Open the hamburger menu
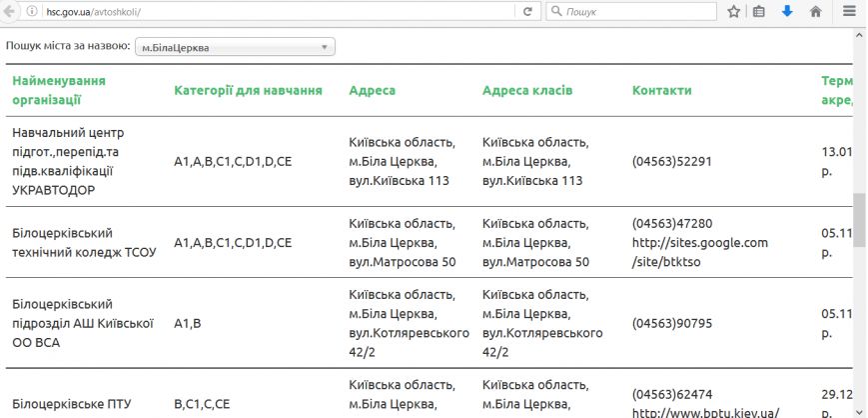Screen dimensions: 868x418 point(849,11)
